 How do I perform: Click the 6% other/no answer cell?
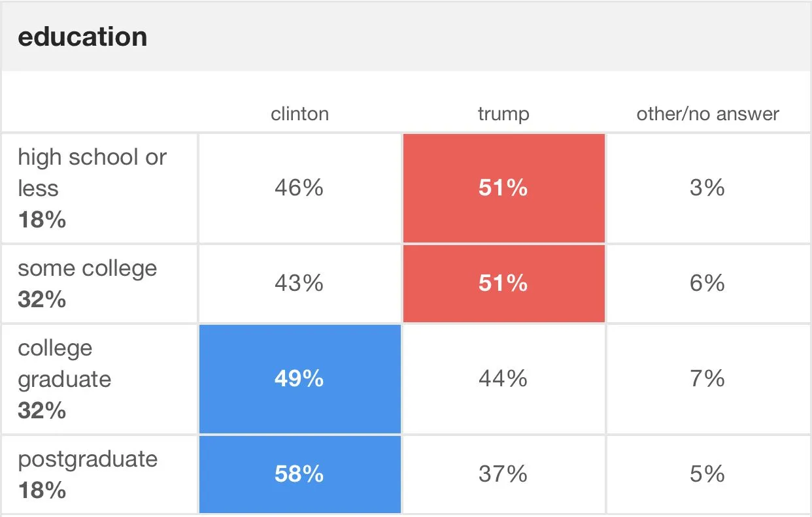(707, 284)
